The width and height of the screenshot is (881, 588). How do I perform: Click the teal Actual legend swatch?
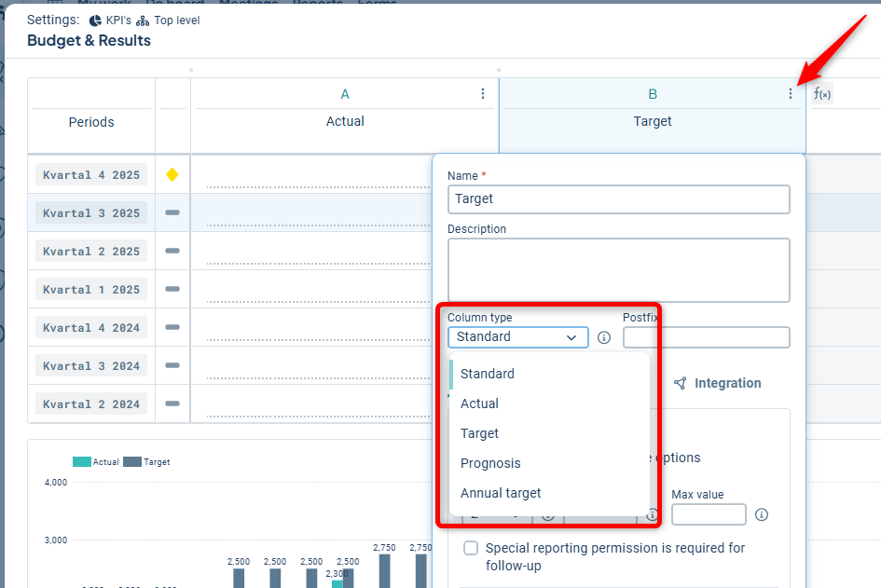tap(82, 461)
